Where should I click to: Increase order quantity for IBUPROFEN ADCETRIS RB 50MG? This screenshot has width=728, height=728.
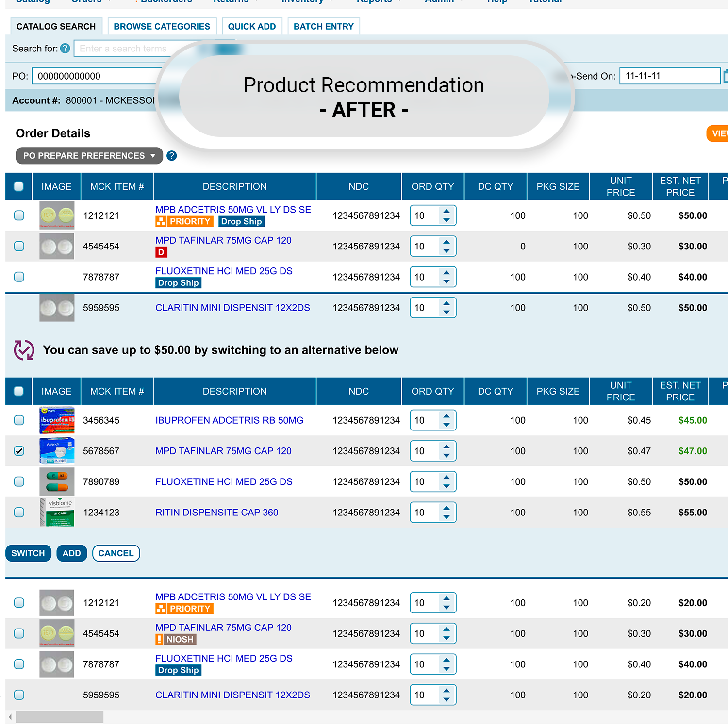[x=447, y=415]
